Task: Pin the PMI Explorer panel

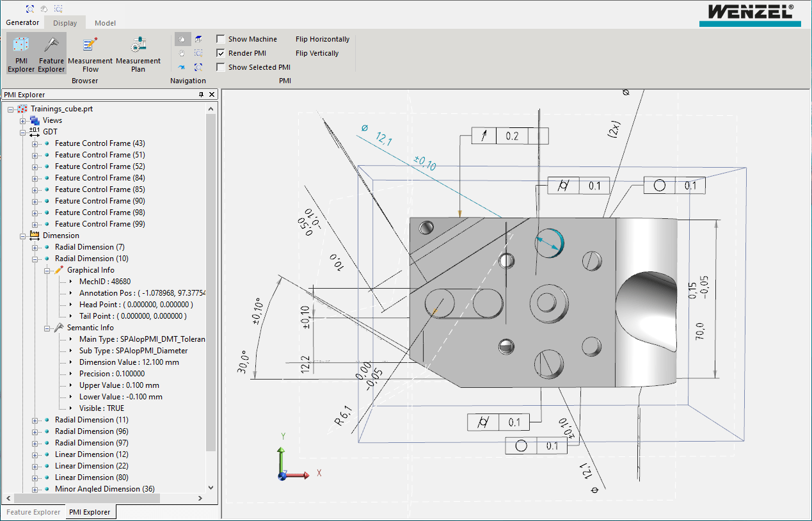Action: coord(201,95)
